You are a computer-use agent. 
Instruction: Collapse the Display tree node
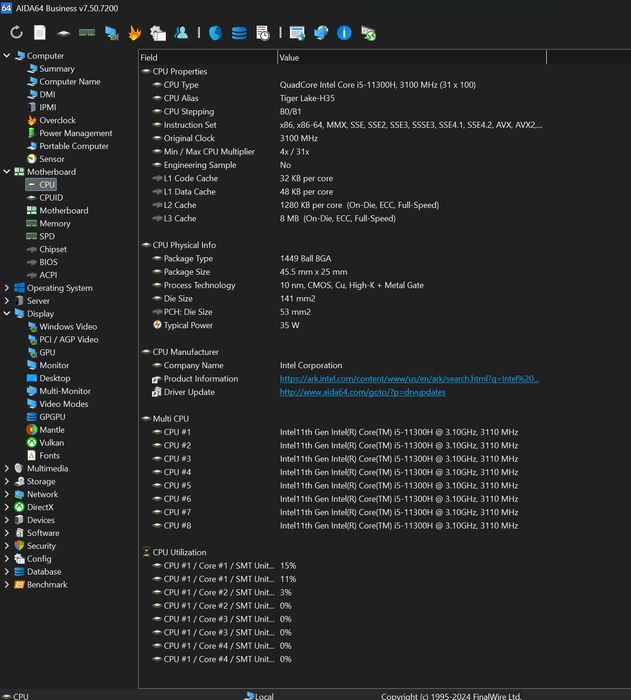[x=7, y=313]
